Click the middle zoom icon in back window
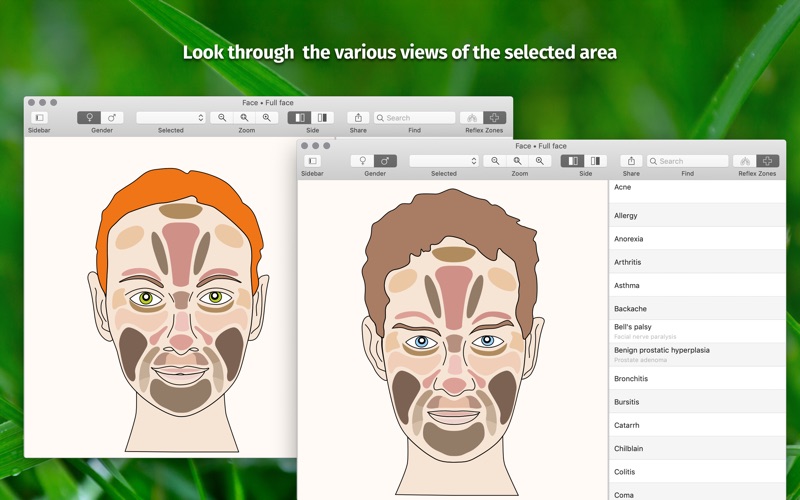Screen dimensions: 800x500 pyautogui.click(x=244, y=118)
